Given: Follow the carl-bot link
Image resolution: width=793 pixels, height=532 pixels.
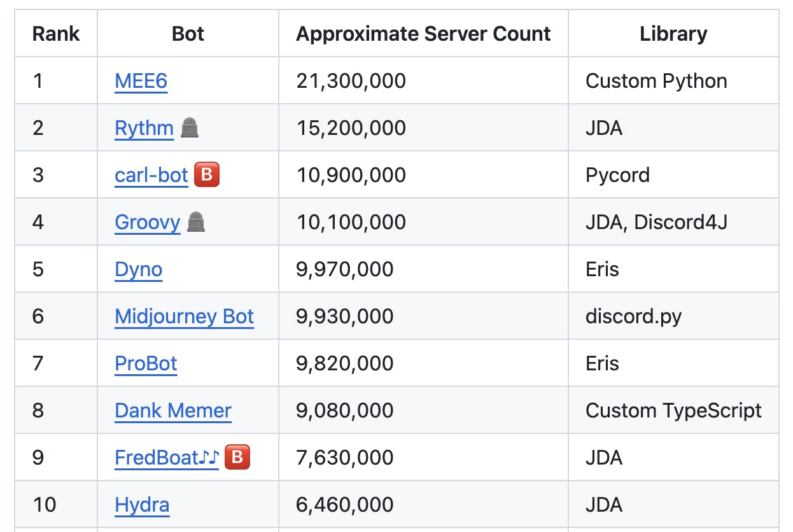Looking at the screenshot, I should point(151,175).
